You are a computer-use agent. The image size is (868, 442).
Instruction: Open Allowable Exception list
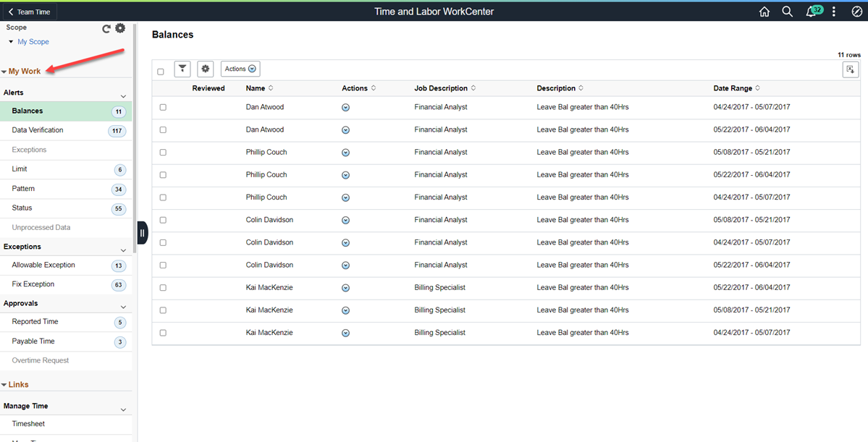pos(66,265)
